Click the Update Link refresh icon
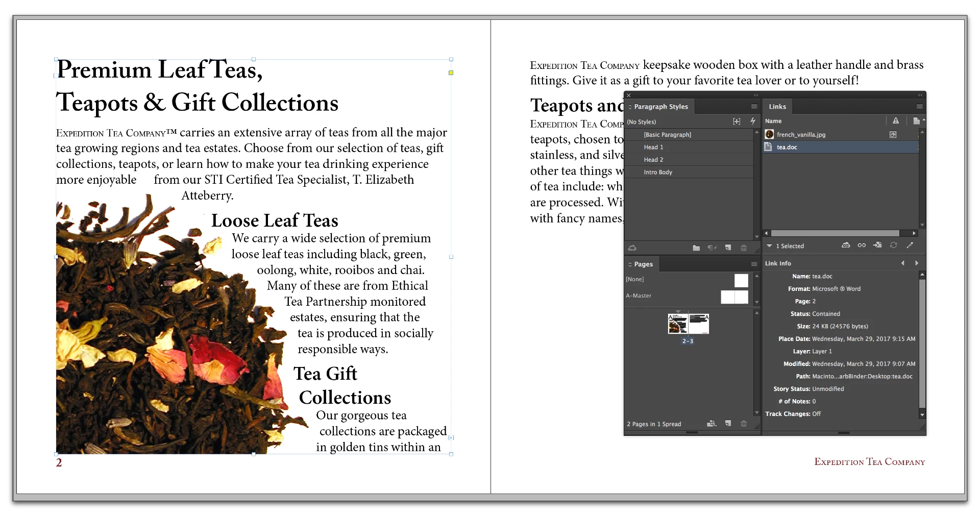The image size is (980, 516). coord(894,245)
